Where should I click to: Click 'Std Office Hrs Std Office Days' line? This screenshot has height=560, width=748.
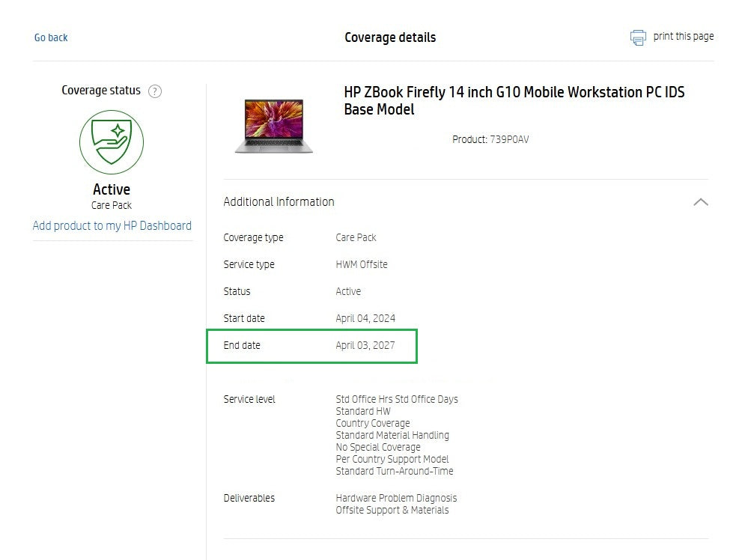397,399
